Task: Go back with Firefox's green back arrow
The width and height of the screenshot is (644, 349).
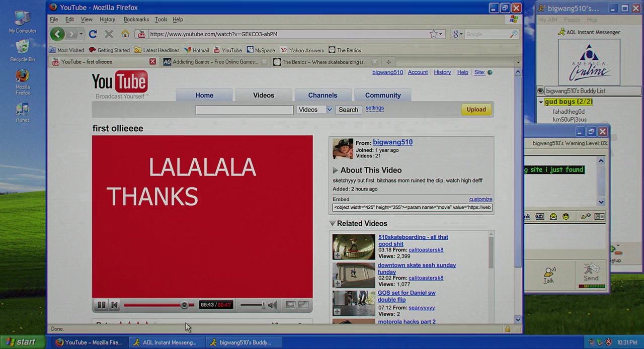Action: click(x=57, y=34)
